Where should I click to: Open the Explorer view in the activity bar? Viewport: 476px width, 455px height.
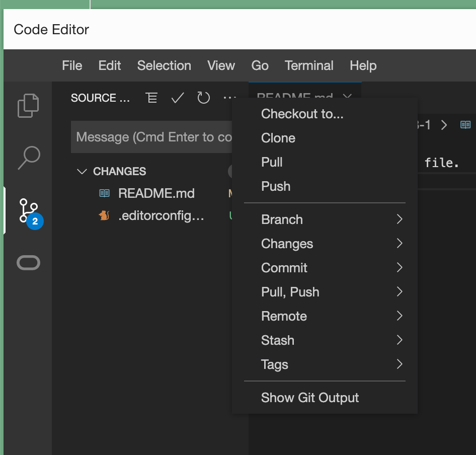click(28, 105)
